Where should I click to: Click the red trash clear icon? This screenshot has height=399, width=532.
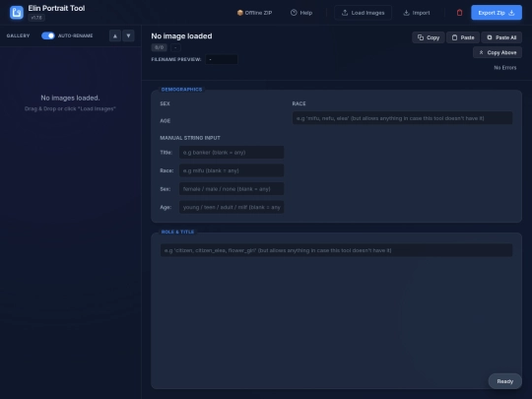pos(459,13)
